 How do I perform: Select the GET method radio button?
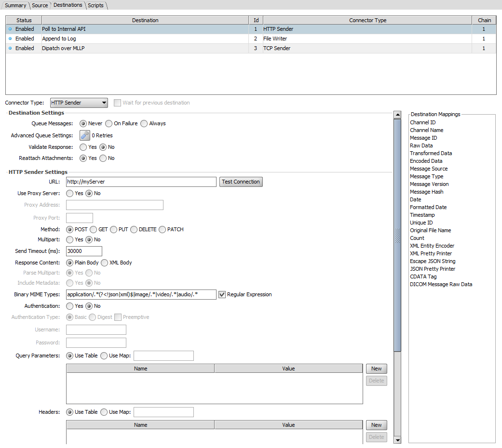coord(94,229)
